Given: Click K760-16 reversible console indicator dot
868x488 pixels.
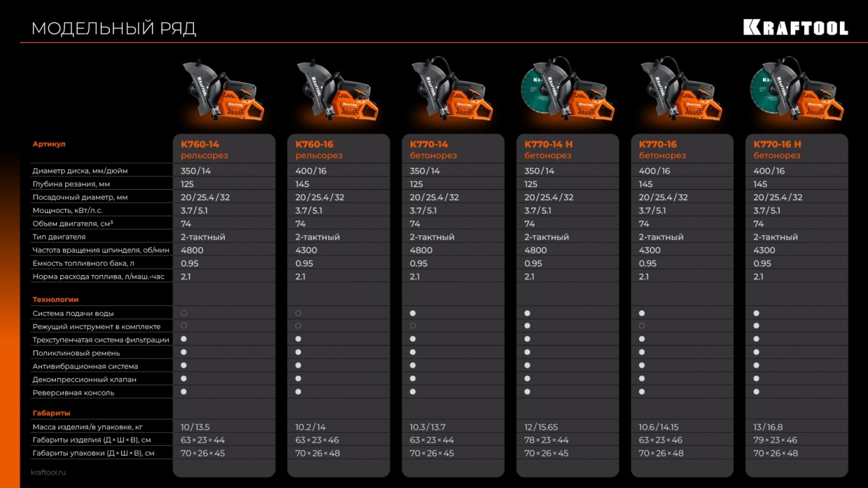Looking at the screenshot, I should (x=298, y=392).
